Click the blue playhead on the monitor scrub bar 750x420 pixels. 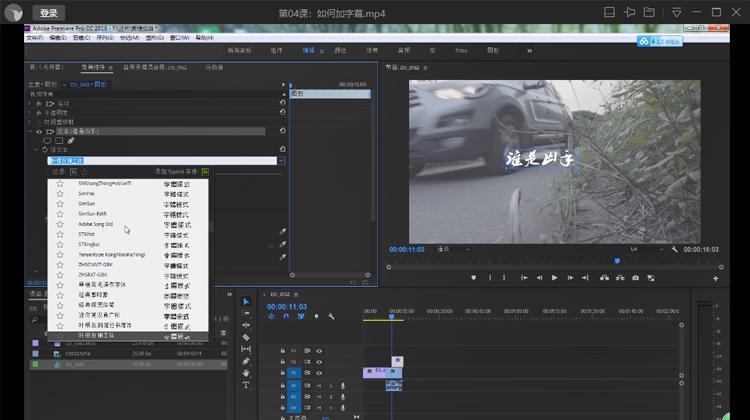(617, 261)
